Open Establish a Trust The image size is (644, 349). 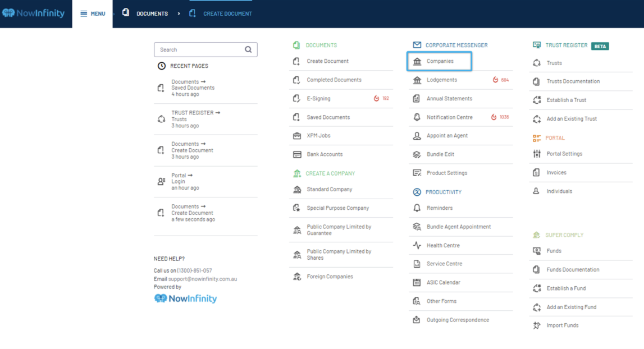566,100
